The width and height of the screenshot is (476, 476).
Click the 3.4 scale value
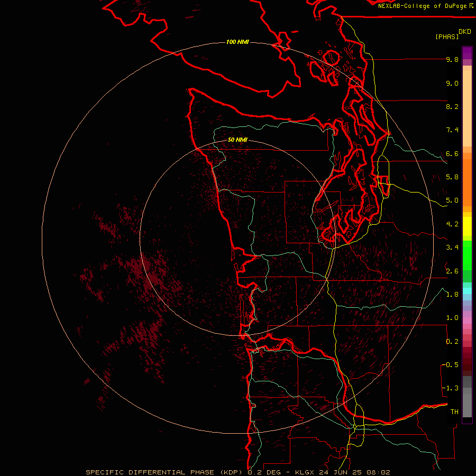coord(452,248)
